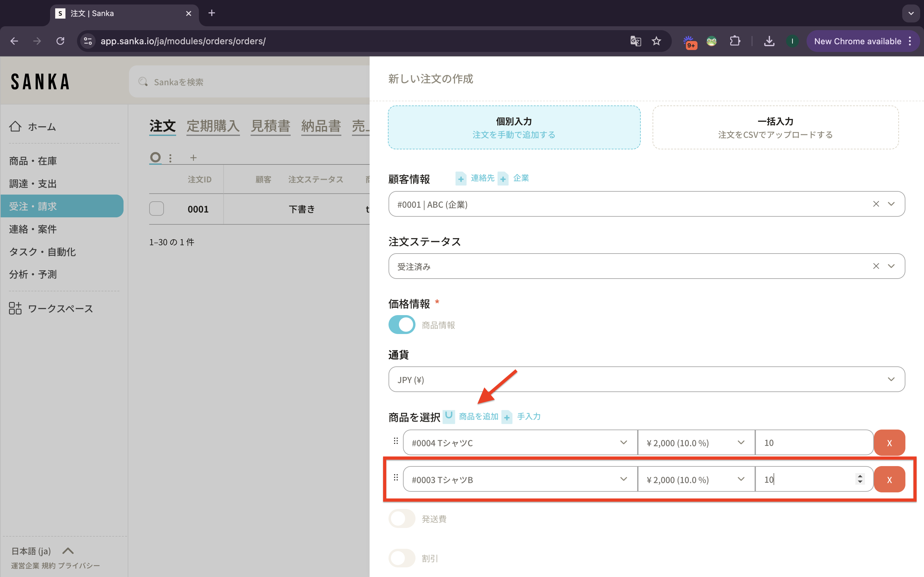Bookmark the page with the star icon
924x577 pixels.
[x=656, y=41]
